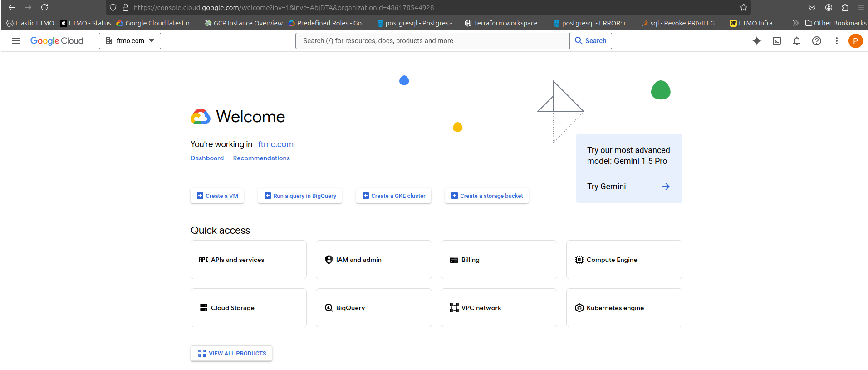Click the Create a VM button

[x=217, y=196]
